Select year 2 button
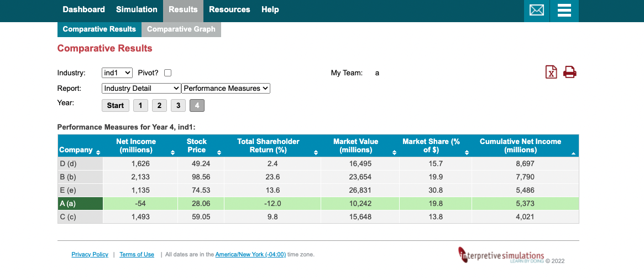Viewport: 644px width, 278px height. [x=159, y=106]
